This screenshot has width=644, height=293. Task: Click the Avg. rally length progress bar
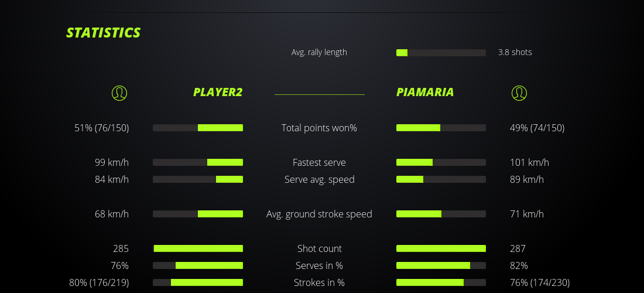click(441, 53)
